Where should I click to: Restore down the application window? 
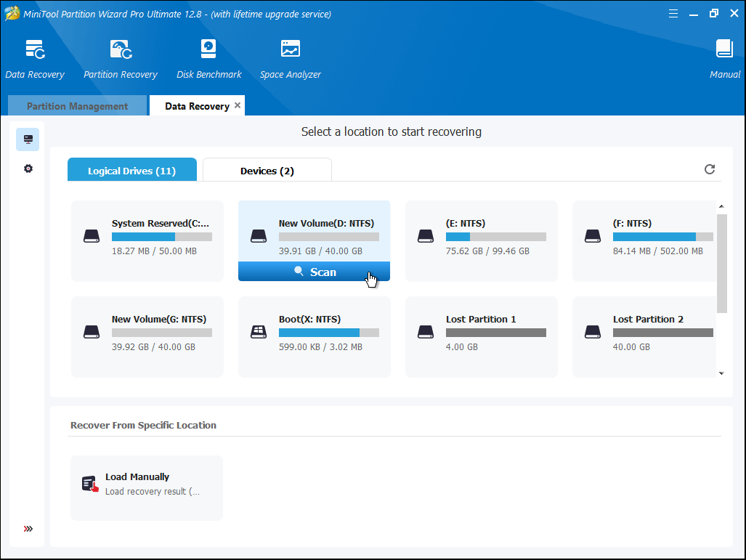(x=713, y=13)
